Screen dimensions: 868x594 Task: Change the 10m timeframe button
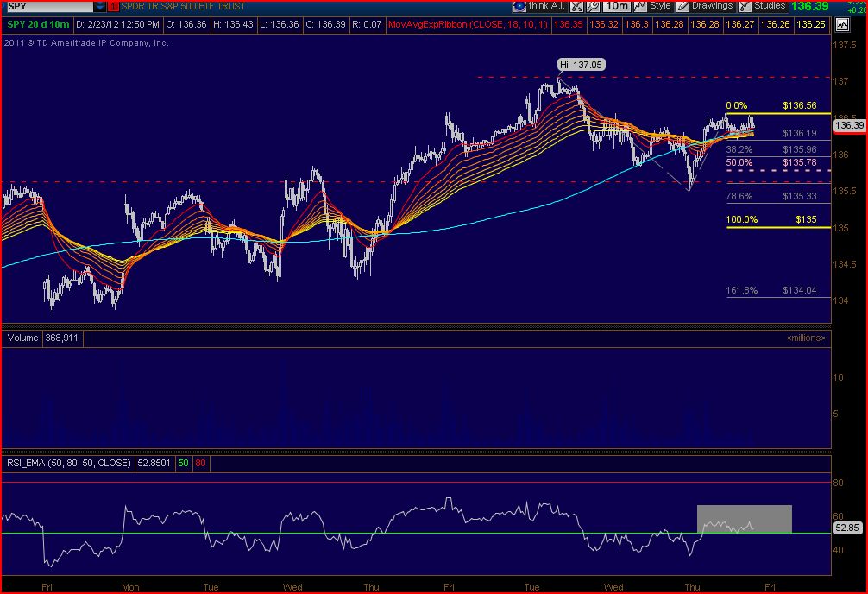617,6
